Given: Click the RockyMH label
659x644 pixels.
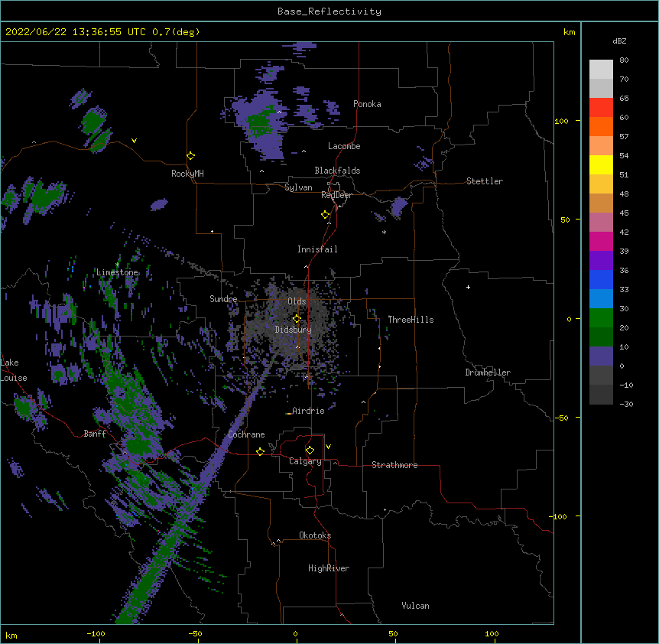Looking at the screenshot, I should point(187,174).
